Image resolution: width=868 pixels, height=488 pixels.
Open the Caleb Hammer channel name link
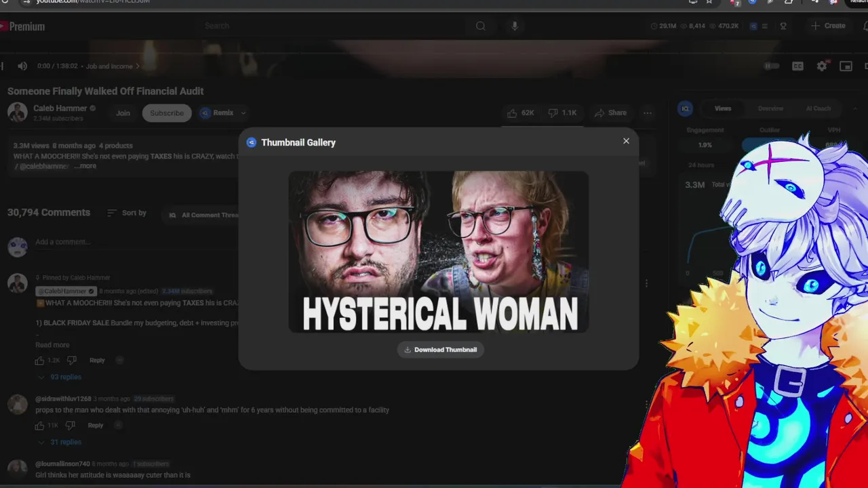point(60,108)
